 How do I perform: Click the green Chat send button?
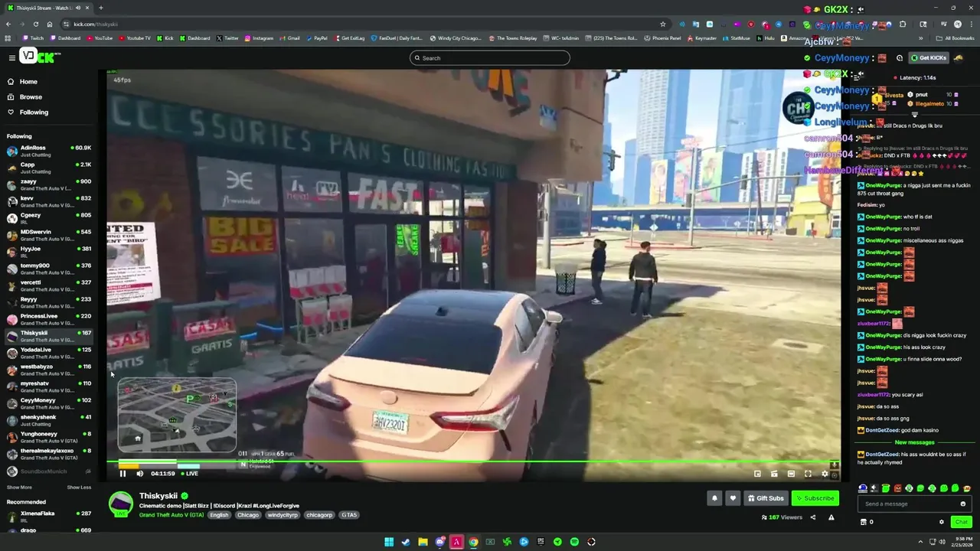pos(961,522)
